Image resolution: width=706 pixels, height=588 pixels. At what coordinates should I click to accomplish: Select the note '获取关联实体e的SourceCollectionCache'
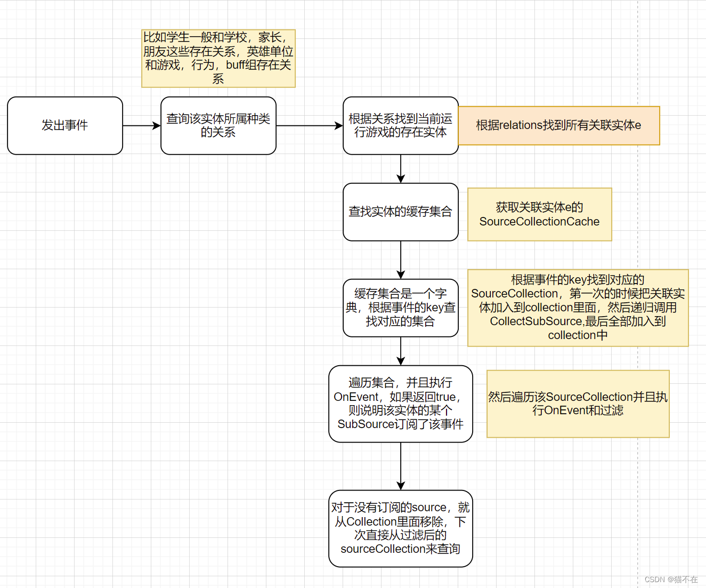click(x=540, y=214)
